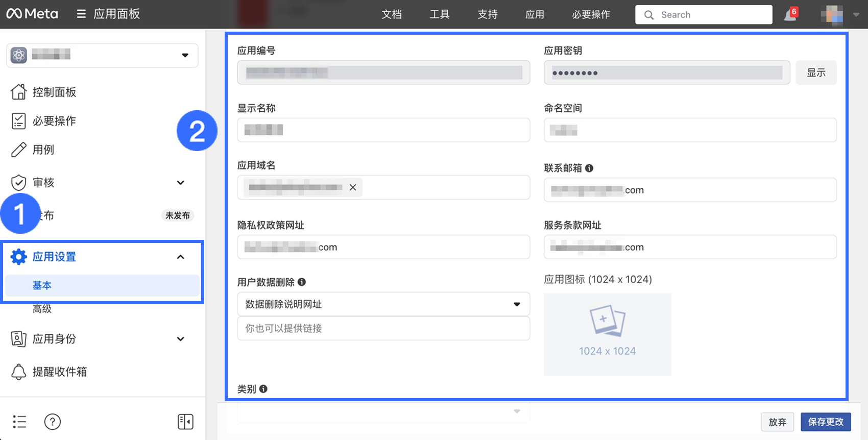Screen dimensions: 868x440
Task: Click the 服务条款网址 input field
Action: (690, 247)
